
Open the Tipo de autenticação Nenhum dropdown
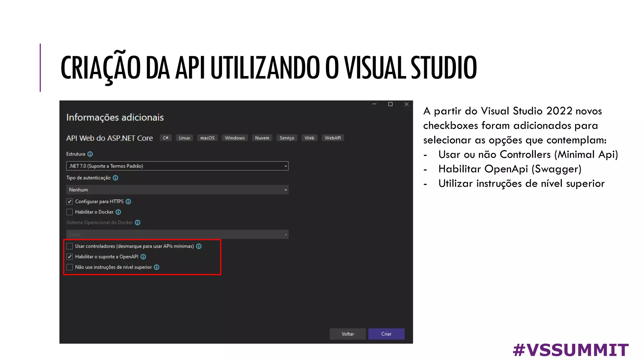click(177, 190)
